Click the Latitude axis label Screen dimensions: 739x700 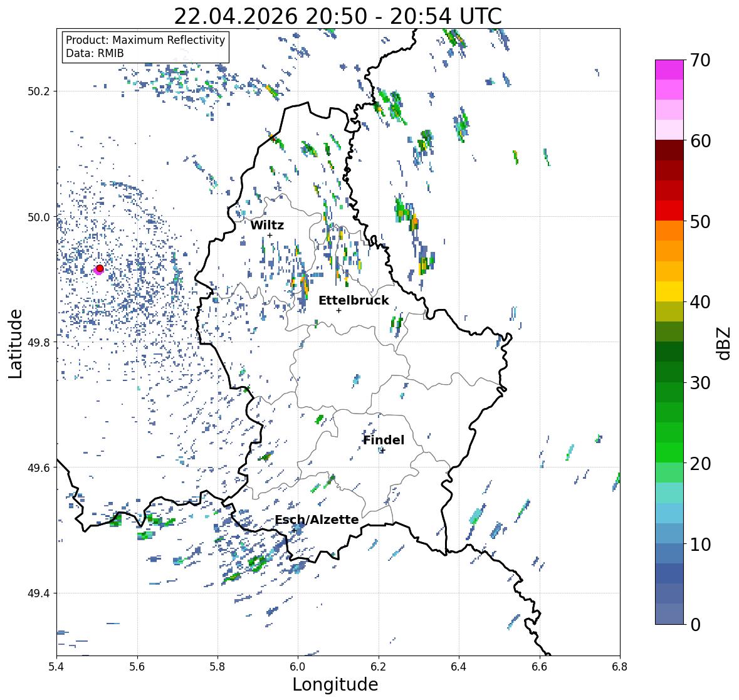click(15, 343)
